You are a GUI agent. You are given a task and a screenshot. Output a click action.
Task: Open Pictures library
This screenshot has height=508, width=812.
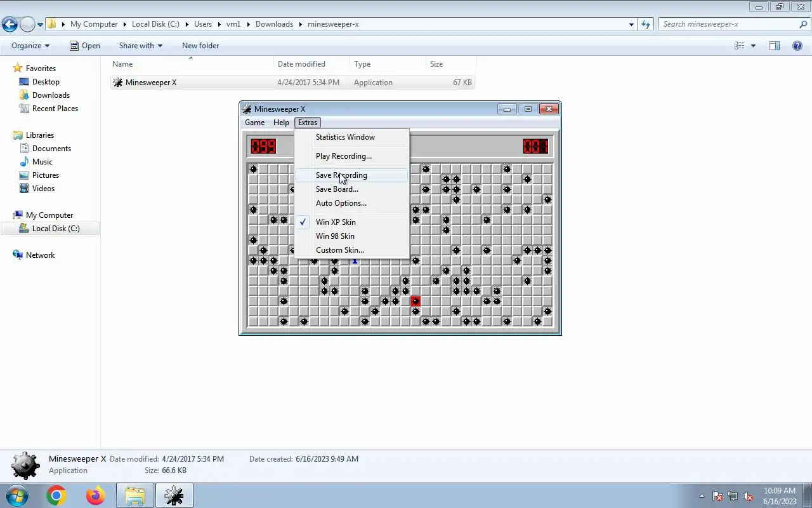[x=46, y=175]
